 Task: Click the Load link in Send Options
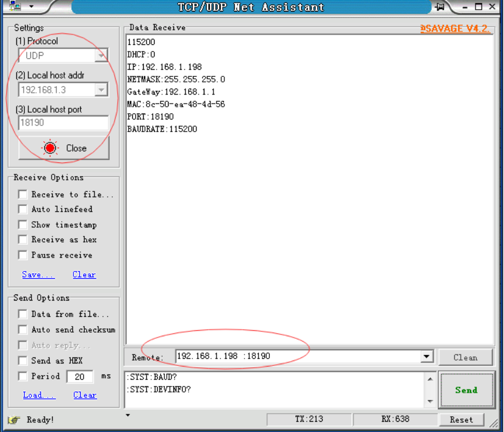[39, 395]
